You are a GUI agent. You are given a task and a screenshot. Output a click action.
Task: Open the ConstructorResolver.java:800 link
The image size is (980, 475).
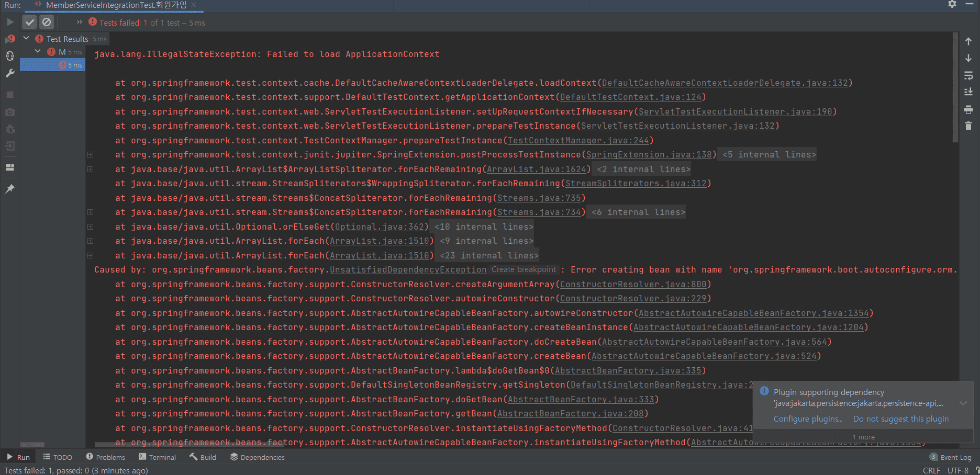pyautogui.click(x=633, y=285)
